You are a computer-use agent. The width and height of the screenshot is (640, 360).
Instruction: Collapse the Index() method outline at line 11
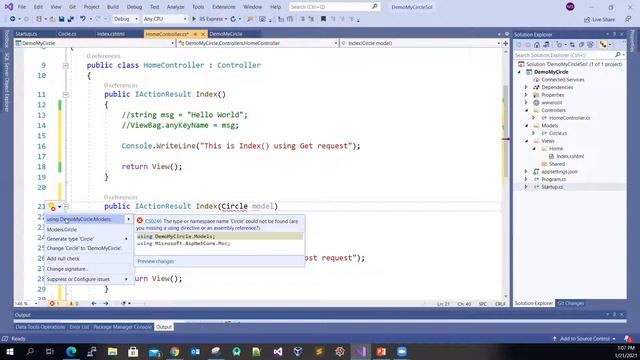[66, 94]
